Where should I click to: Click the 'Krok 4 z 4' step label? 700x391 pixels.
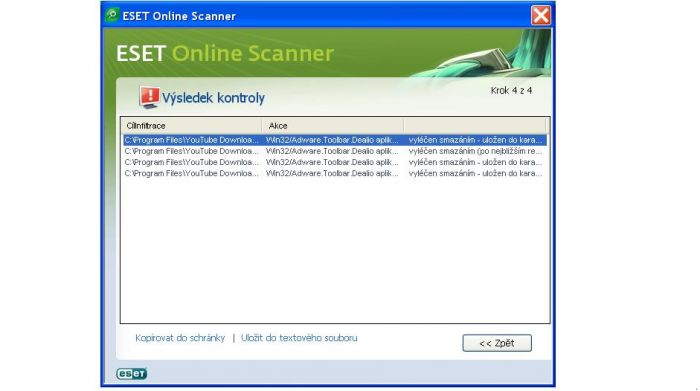[x=511, y=91]
